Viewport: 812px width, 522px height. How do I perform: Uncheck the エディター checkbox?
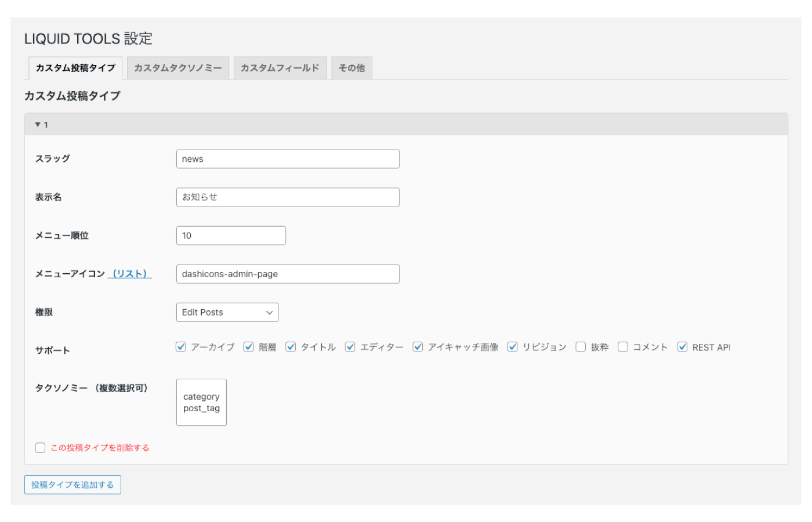pos(350,347)
